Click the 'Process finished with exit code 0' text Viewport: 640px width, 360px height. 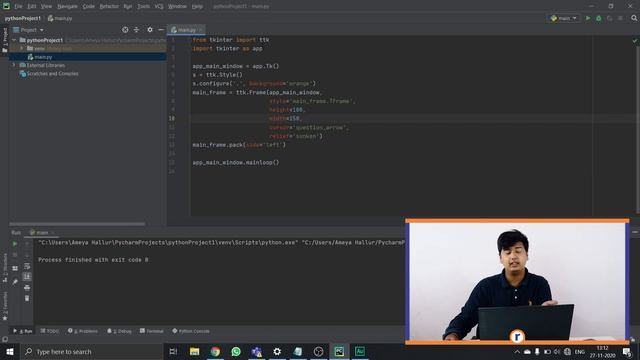click(x=93, y=260)
